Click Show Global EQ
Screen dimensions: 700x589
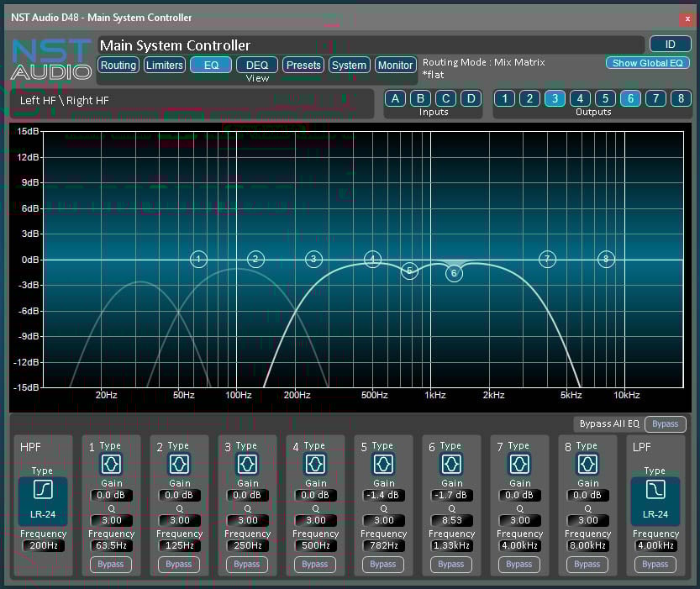pos(647,62)
